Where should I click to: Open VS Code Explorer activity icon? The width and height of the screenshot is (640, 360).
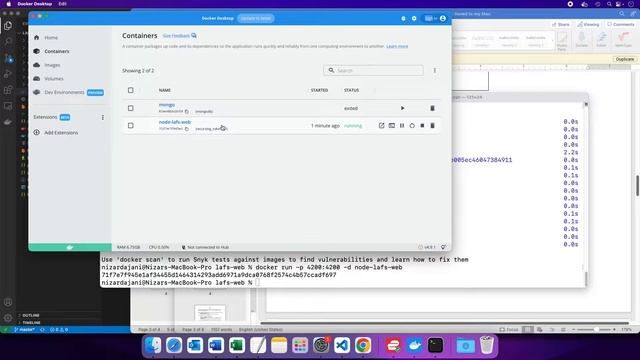(8, 26)
